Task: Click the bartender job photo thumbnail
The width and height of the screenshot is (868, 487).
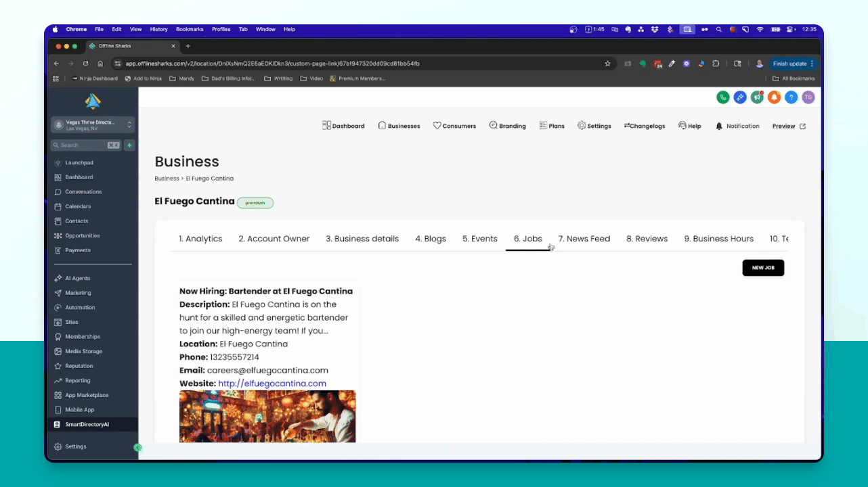Action: click(267, 416)
